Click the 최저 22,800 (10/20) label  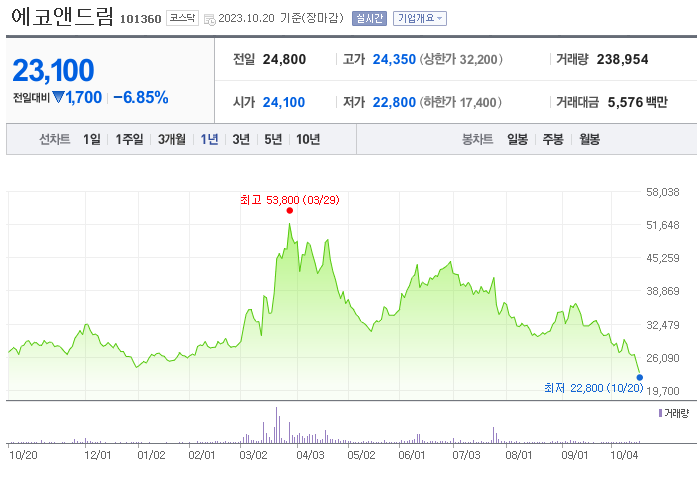[594, 388]
